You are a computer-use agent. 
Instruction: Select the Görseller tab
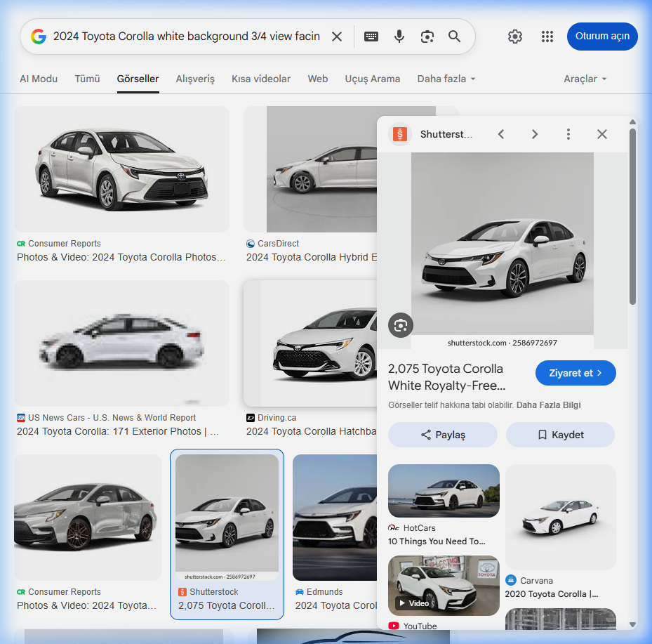coord(138,79)
